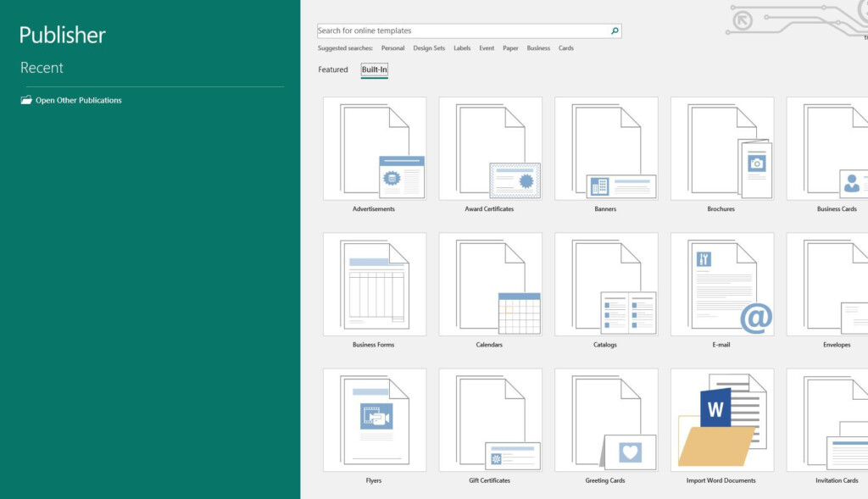The image size is (868, 499).
Task: Open the Calendars template category
Action: pyautogui.click(x=491, y=285)
